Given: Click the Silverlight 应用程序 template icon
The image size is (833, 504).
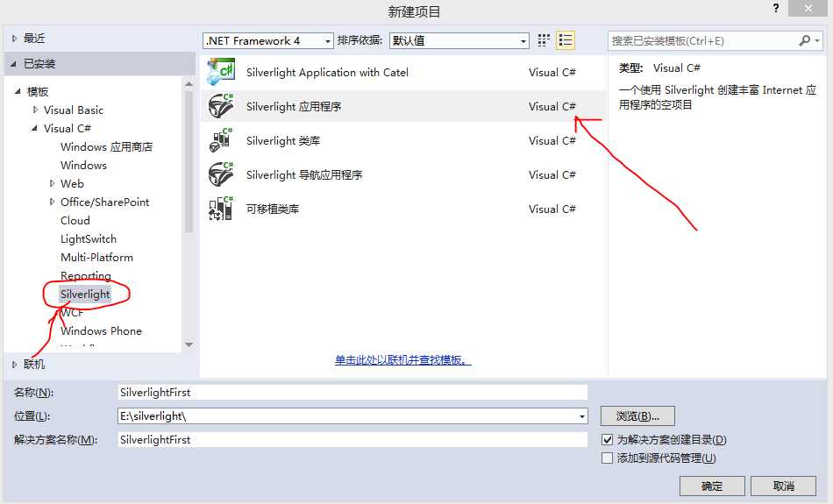Looking at the screenshot, I should tap(220, 106).
